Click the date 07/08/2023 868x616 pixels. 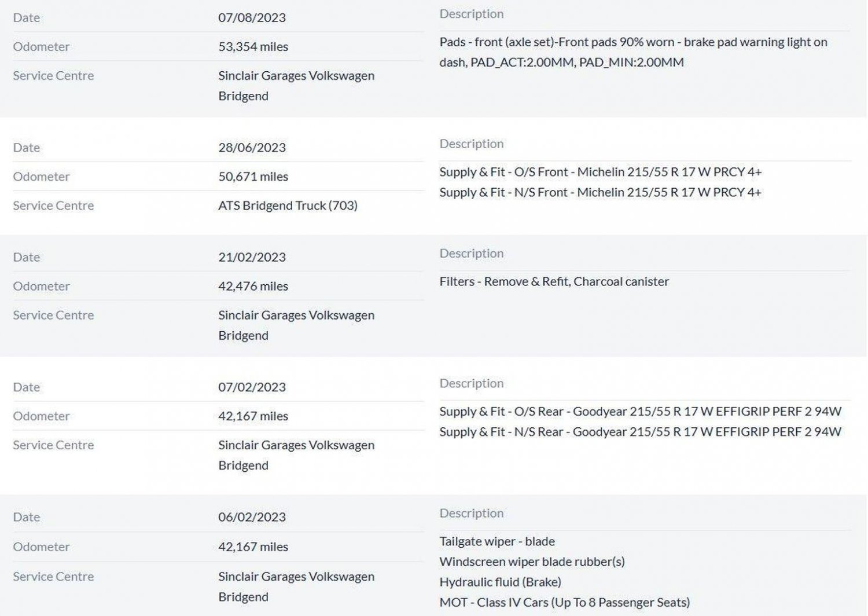point(252,17)
